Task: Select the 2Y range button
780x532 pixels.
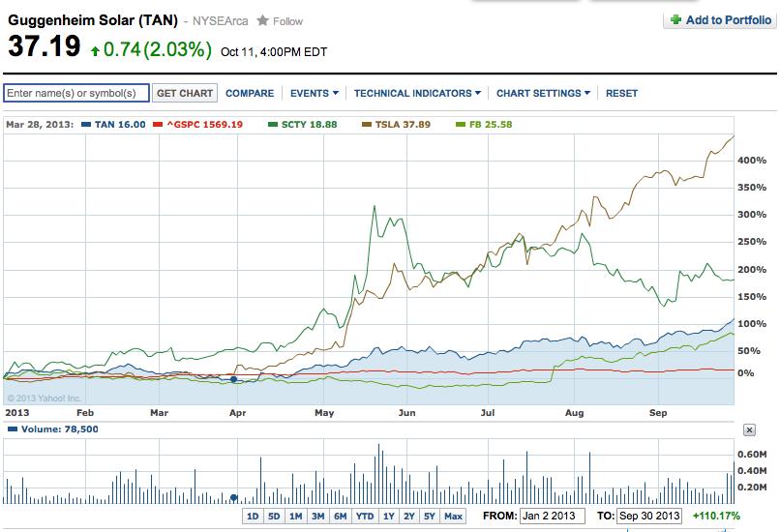Action: (x=409, y=517)
